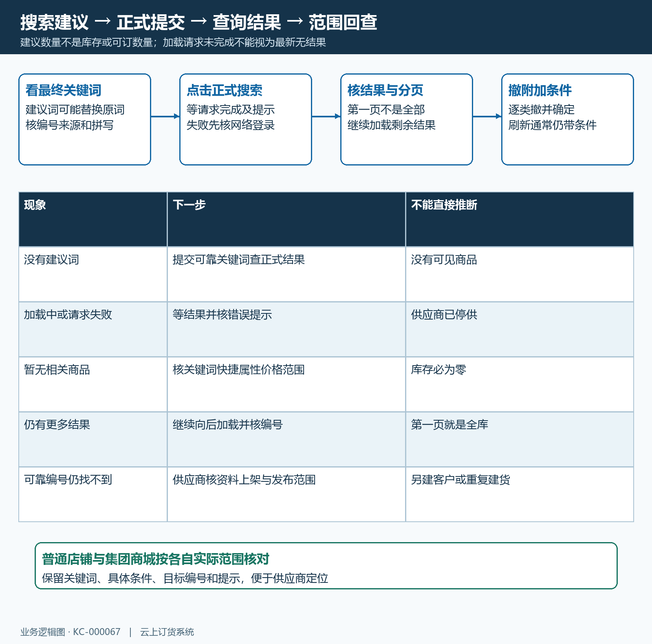Click the line "核编号来源和拼写"

point(69,125)
